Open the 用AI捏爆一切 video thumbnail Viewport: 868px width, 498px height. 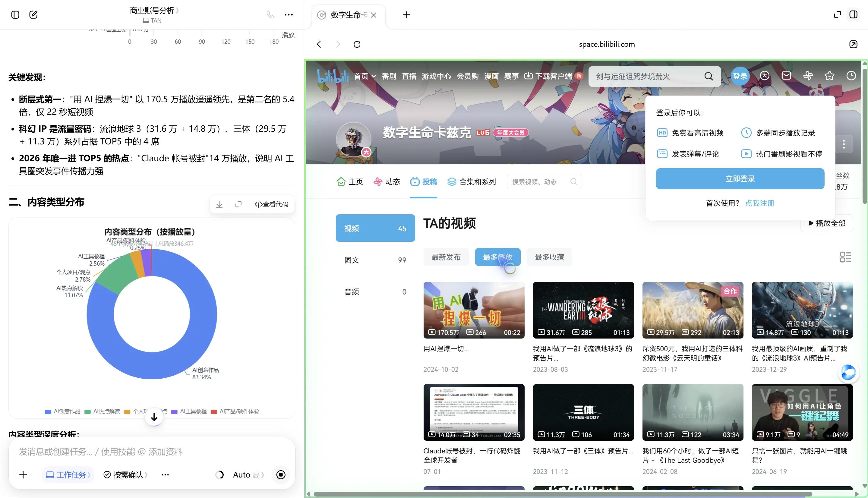pyautogui.click(x=474, y=310)
